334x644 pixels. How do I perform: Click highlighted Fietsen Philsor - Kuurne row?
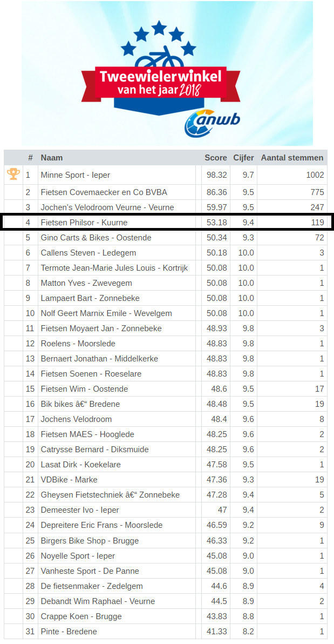[167, 222]
